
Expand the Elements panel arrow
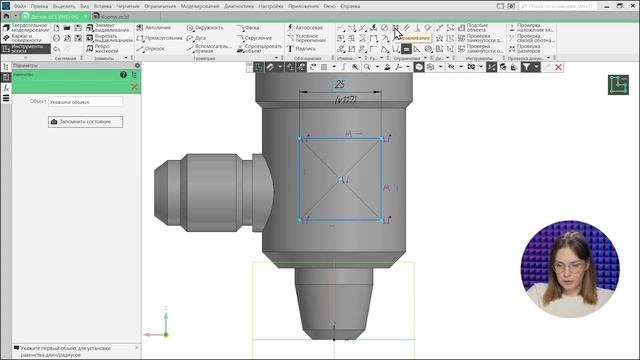point(126,58)
